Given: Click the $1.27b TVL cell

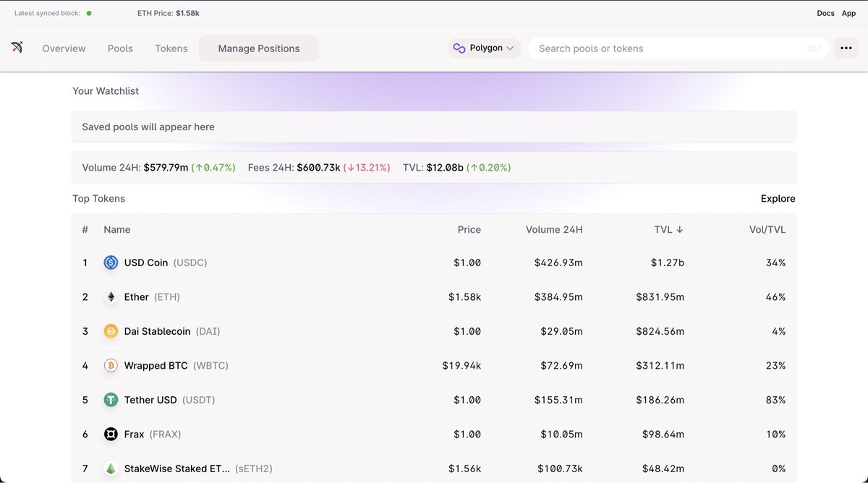Looking at the screenshot, I should (667, 262).
